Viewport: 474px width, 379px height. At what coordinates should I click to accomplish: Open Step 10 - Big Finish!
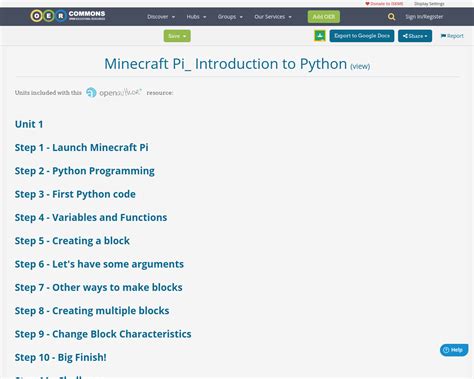tap(61, 357)
